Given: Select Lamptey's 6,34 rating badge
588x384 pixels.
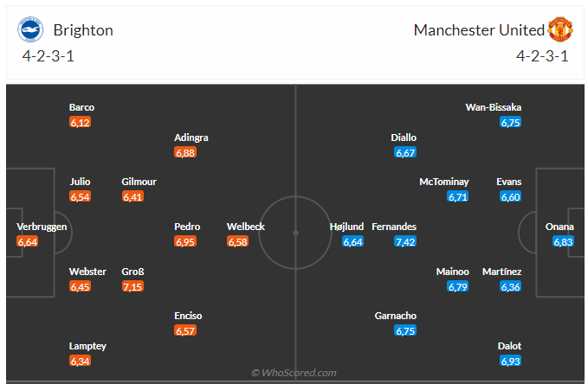Looking at the screenshot, I should 81,361.
